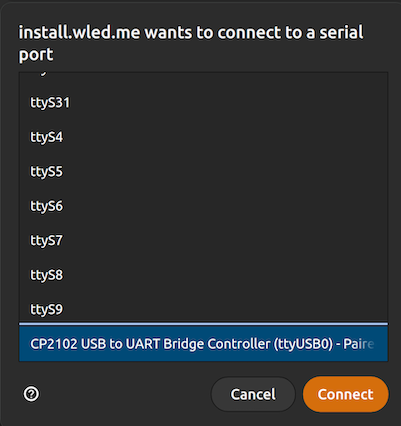Select the ttyS7 serial port
Image resolution: width=401 pixels, height=426 pixels.
coord(204,240)
